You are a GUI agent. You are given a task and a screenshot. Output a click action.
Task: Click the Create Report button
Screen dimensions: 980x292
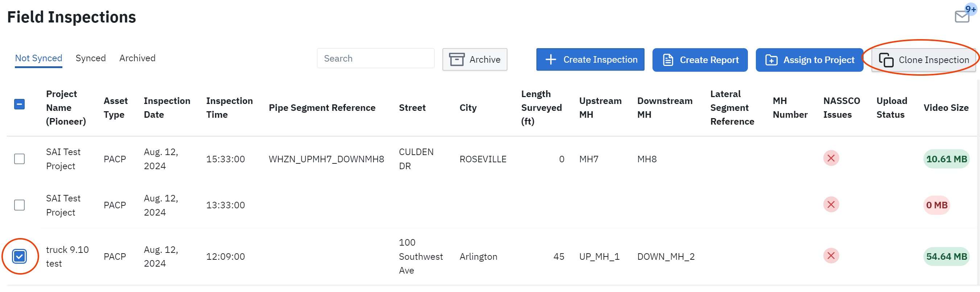700,60
